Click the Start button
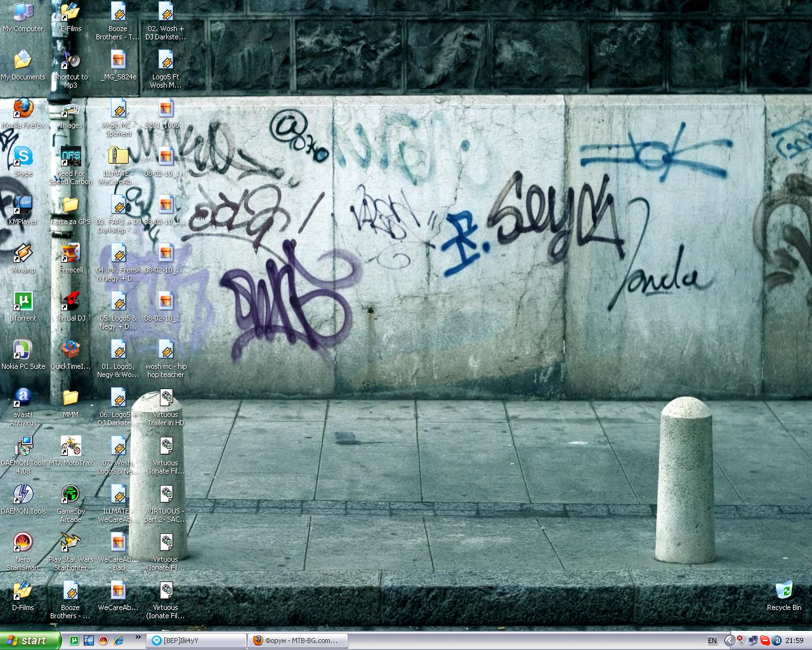 coord(30,640)
